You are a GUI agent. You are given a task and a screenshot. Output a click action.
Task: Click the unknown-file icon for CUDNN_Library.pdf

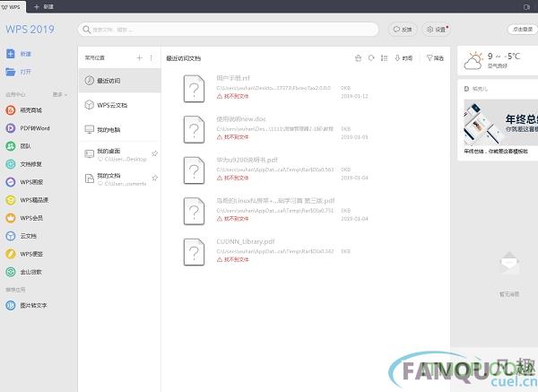click(194, 252)
